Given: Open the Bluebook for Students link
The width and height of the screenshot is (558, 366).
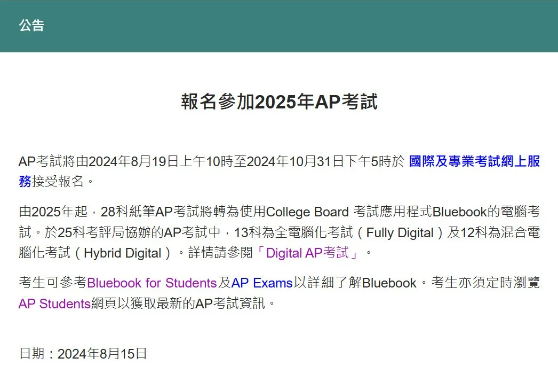Looking at the screenshot, I should [152, 283].
